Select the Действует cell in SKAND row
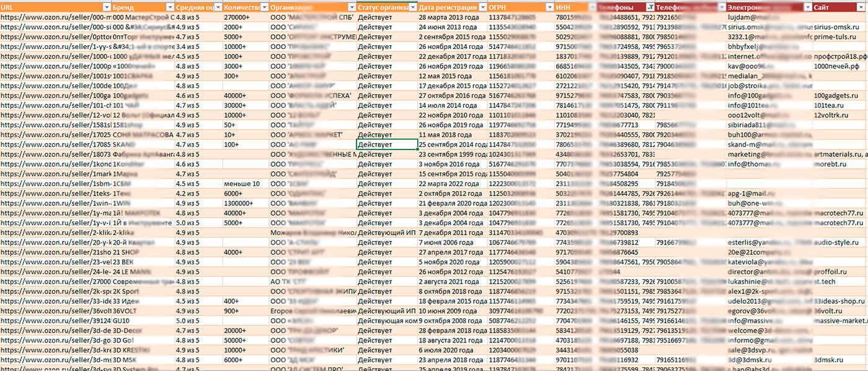 (387, 144)
